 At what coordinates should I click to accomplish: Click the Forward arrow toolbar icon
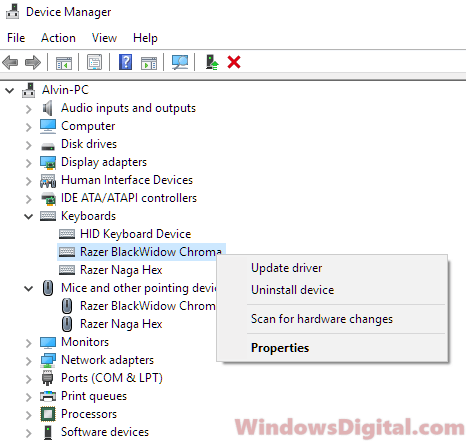33,62
